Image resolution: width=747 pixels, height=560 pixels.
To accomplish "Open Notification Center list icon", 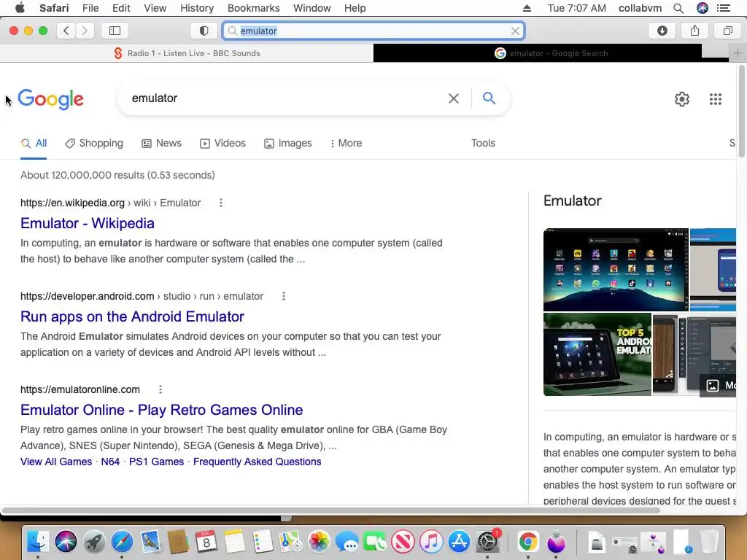I will coord(724,8).
